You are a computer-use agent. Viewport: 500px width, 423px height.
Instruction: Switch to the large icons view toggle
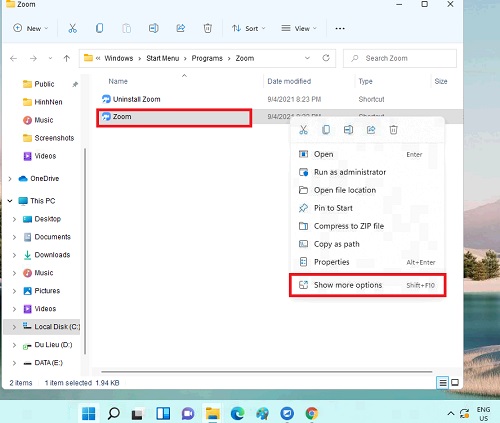coord(455,383)
